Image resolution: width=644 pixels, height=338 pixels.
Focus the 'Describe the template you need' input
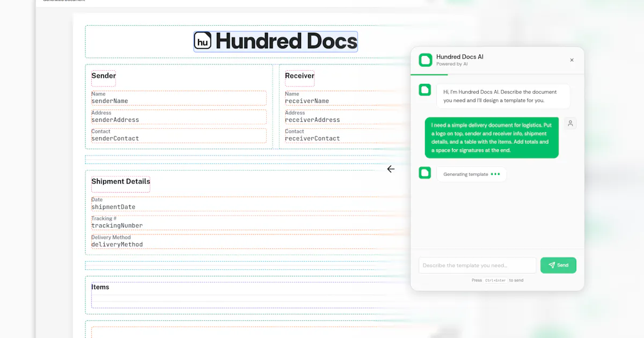point(477,265)
